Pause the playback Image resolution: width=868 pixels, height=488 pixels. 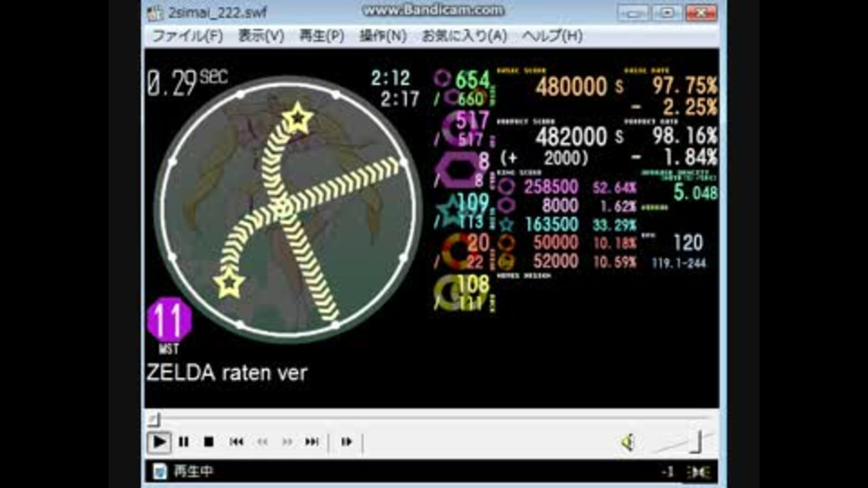pyautogui.click(x=184, y=442)
